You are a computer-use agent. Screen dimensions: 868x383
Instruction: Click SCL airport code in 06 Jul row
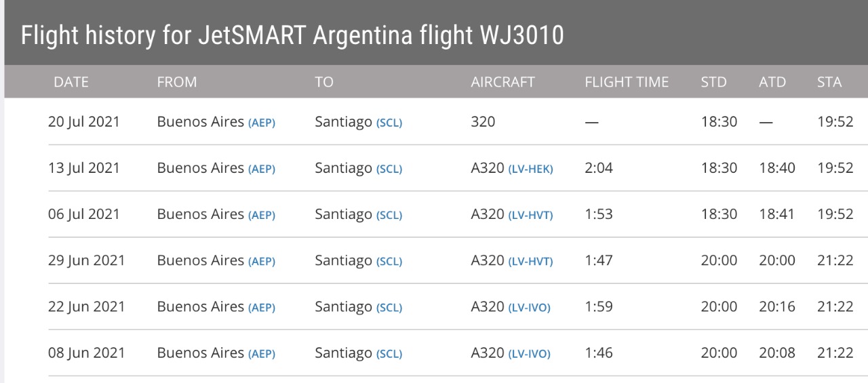(x=389, y=215)
